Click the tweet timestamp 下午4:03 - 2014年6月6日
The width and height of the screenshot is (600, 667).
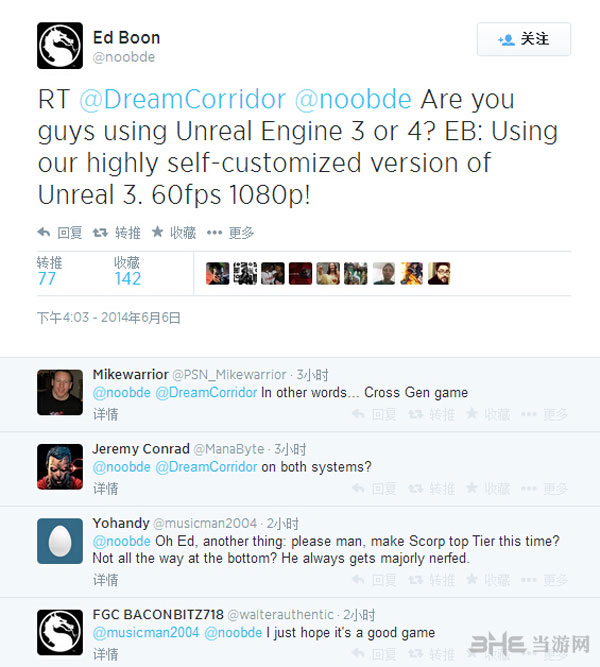(109, 317)
